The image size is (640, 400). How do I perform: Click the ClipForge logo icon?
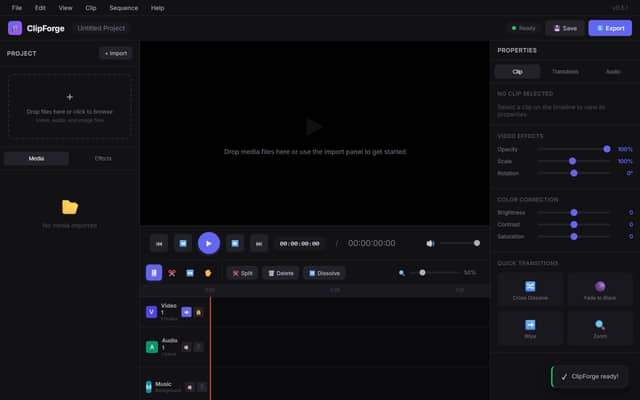click(15, 28)
